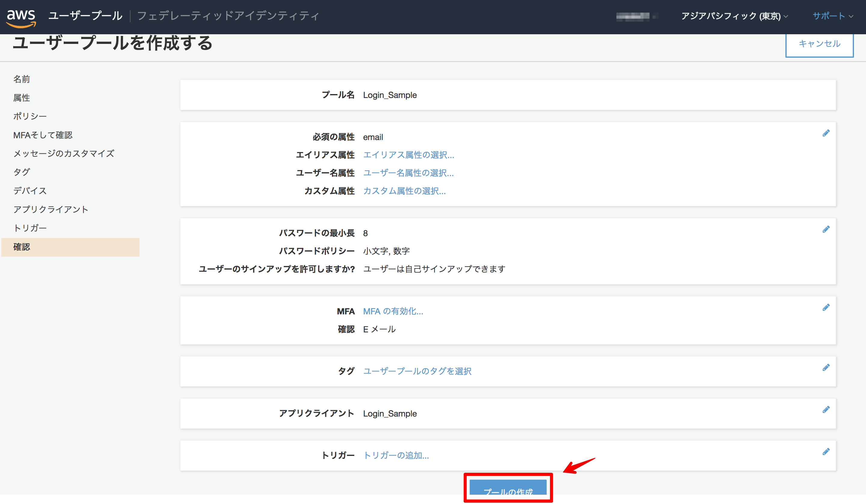
Task: Select メッセージのカスタマイズ step in sidebar
Action: tap(64, 154)
